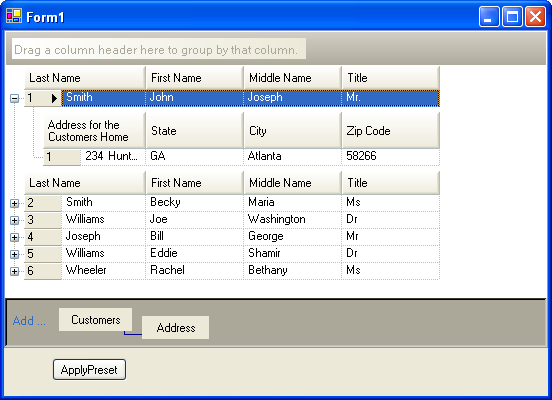Click the top Last Name column header
The width and height of the screenshot is (552, 400).
click(x=85, y=78)
